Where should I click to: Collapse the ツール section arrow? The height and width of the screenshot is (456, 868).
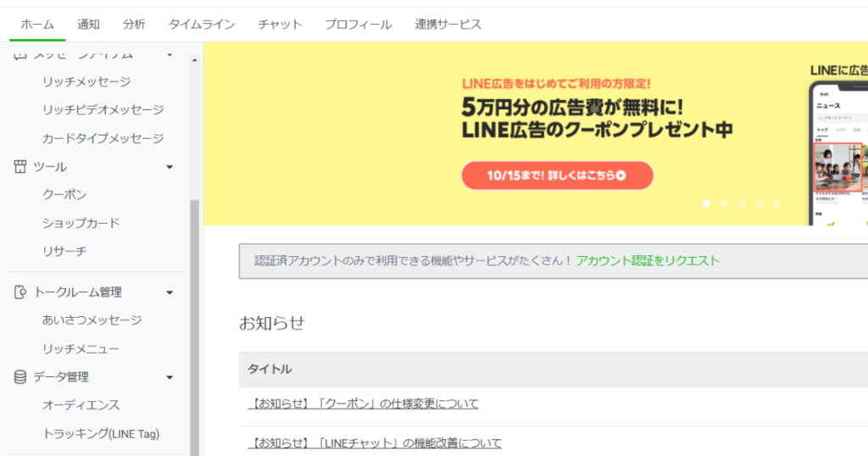170,167
